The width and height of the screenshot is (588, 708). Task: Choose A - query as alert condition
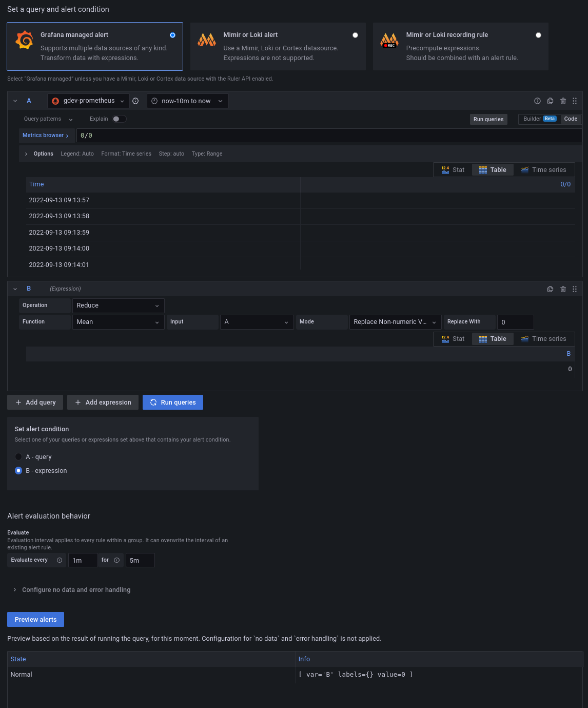coord(18,456)
